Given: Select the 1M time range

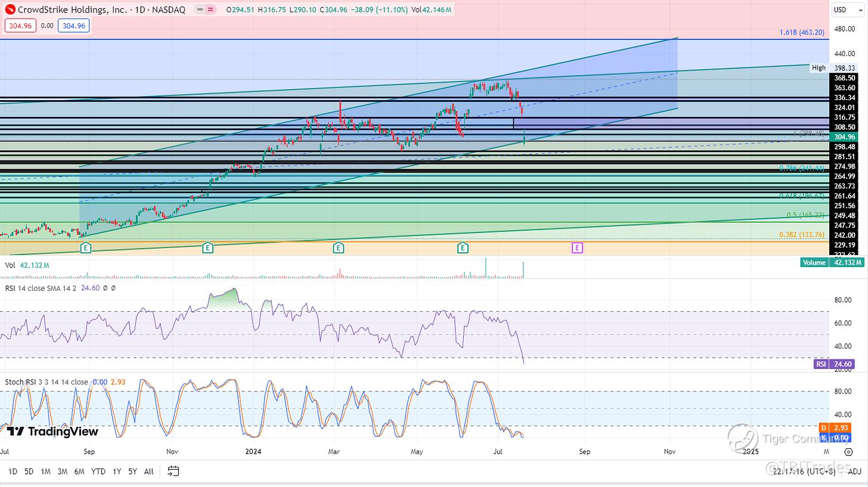Looking at the screenshot, I should click(45, 472).
